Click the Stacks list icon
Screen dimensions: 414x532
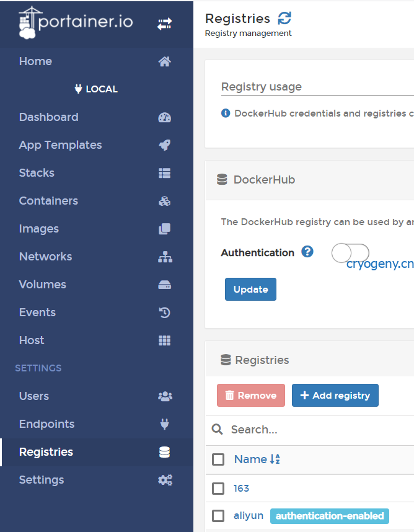coord(165,173)
